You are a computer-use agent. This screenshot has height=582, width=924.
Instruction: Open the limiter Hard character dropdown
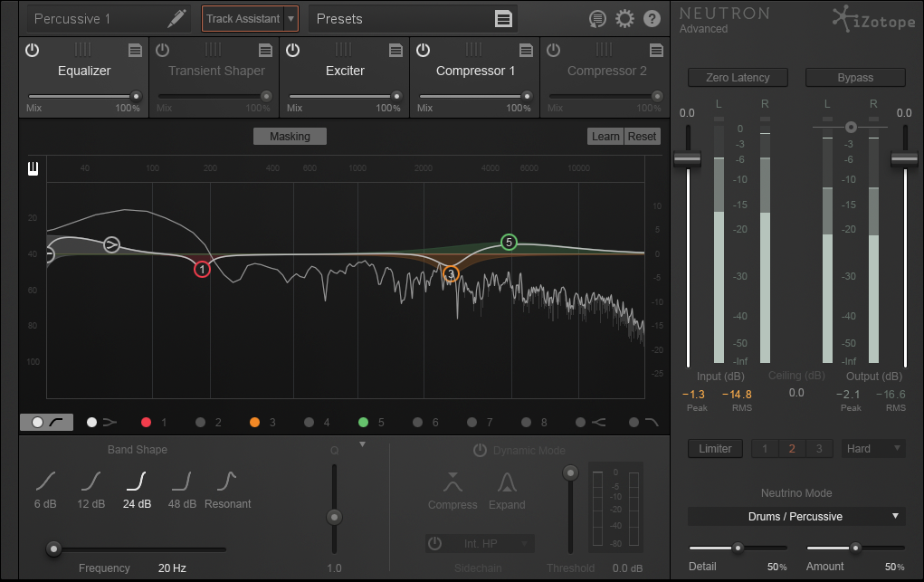click(872, 449)
